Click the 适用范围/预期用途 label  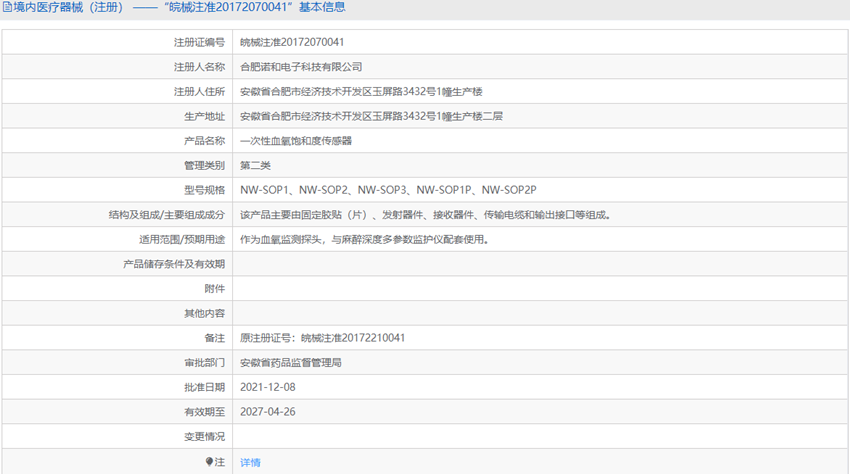182,239
